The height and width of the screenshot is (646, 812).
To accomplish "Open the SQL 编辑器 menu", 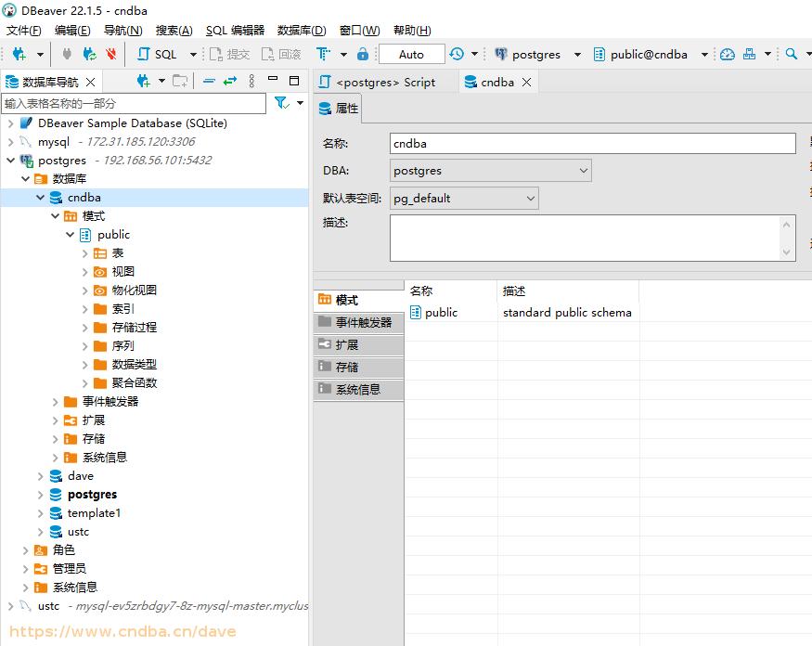I will (x=235, y=31).
